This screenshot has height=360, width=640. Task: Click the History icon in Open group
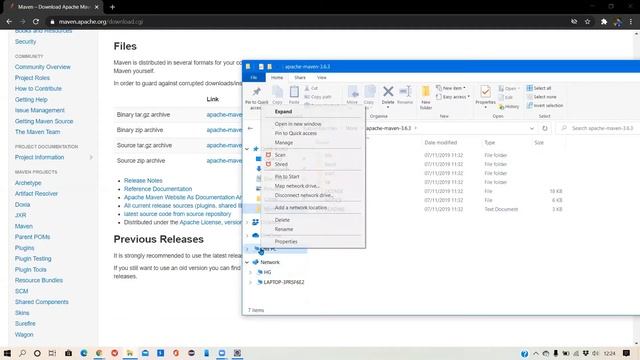click(x=509, y=107)
